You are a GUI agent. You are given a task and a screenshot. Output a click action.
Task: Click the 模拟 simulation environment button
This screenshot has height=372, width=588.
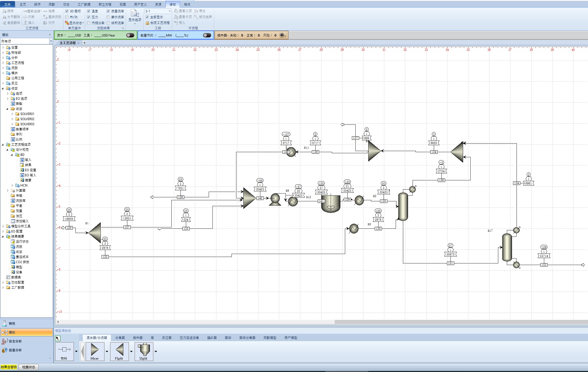26,332
